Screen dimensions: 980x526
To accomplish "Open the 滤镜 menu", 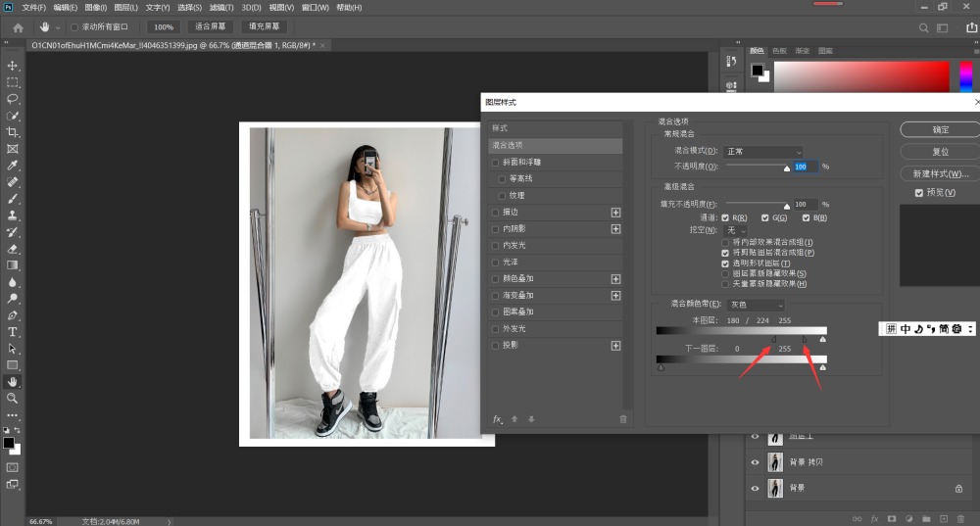I will (221, 8).
